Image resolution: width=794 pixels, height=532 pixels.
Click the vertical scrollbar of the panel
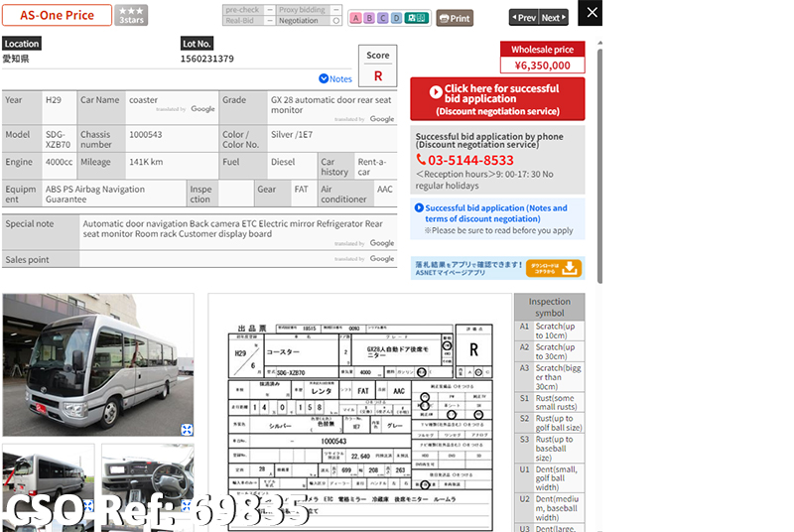pyautogui.click(x=600, y=166)
